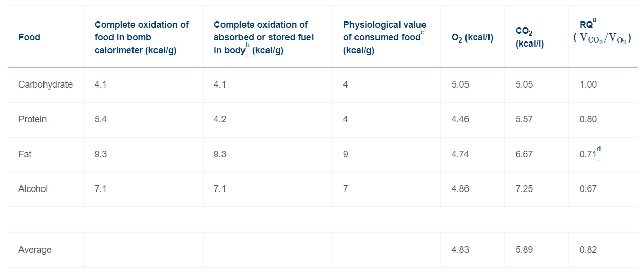This screenshot has width=644, height=276.
Task: Click the Food column header
Action: click(x=29, y=37)
